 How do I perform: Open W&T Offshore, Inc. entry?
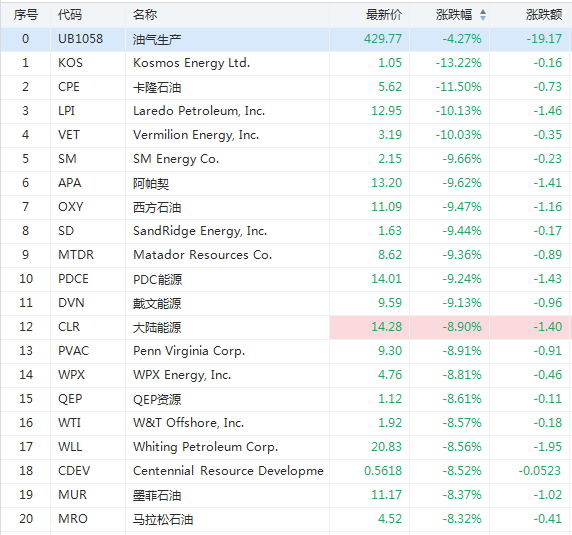click(x=188, y=423)
